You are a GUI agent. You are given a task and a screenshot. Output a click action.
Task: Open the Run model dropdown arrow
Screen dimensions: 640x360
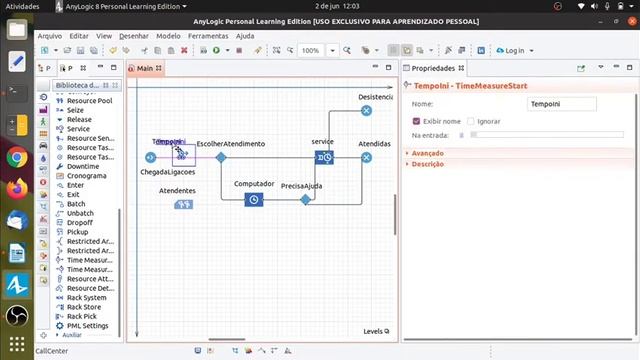[227, 50]
